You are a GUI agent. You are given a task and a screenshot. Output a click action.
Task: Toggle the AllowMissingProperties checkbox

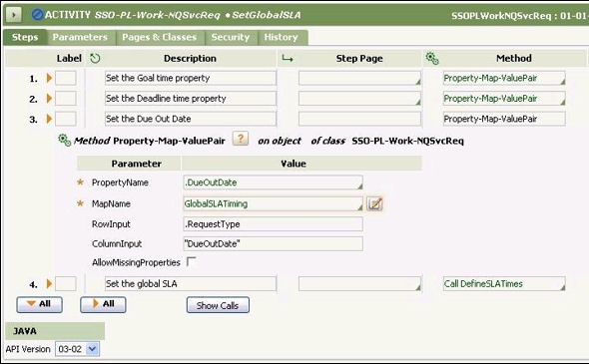[192, 261]
